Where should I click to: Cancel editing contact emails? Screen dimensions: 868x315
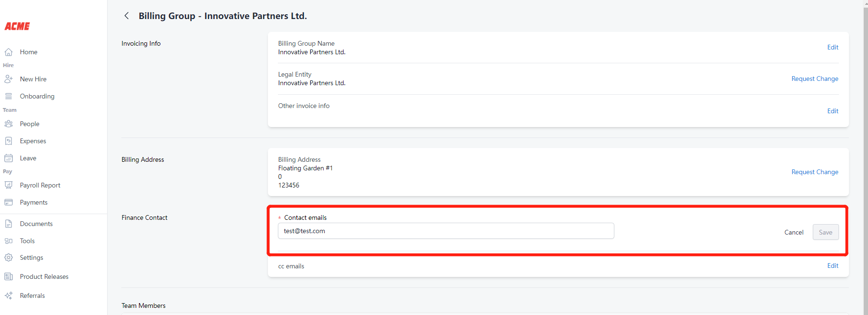(x=794, y=232)
